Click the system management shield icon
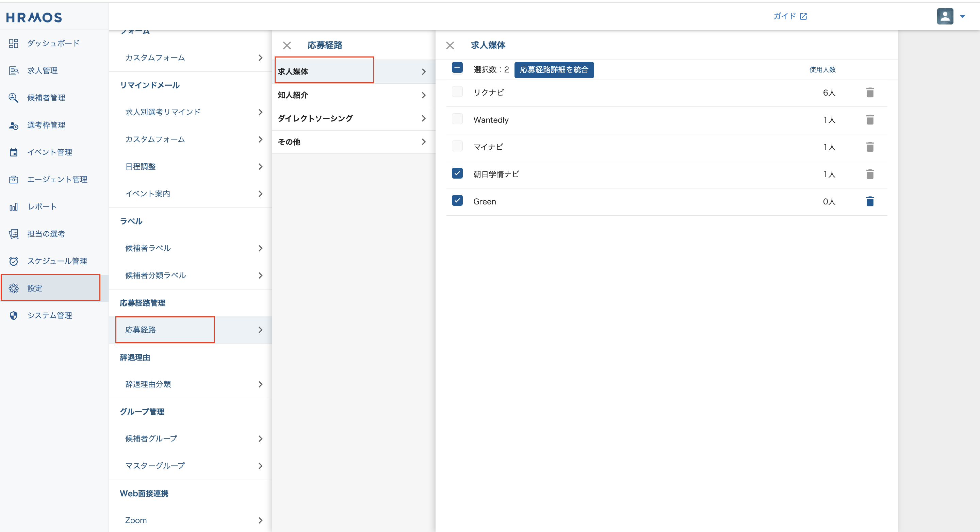The width and height of the screenshot is (980, 532). (x=14, y=316)
